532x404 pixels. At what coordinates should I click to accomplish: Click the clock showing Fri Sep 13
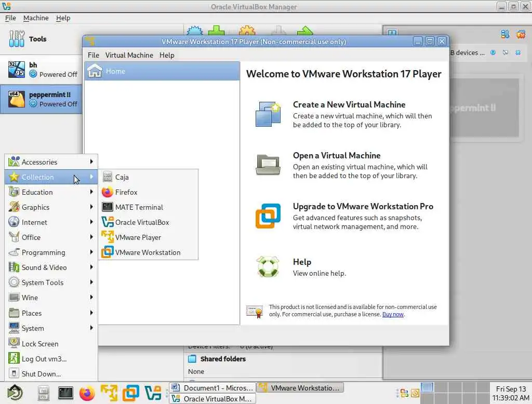pyautogui.click(x=511, y=393)
